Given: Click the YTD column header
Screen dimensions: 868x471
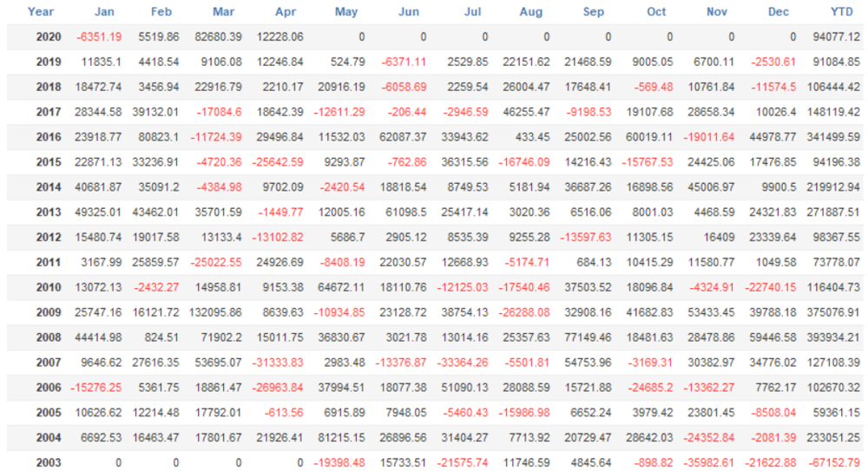Looking at the screenshot, I should (847, 12).
